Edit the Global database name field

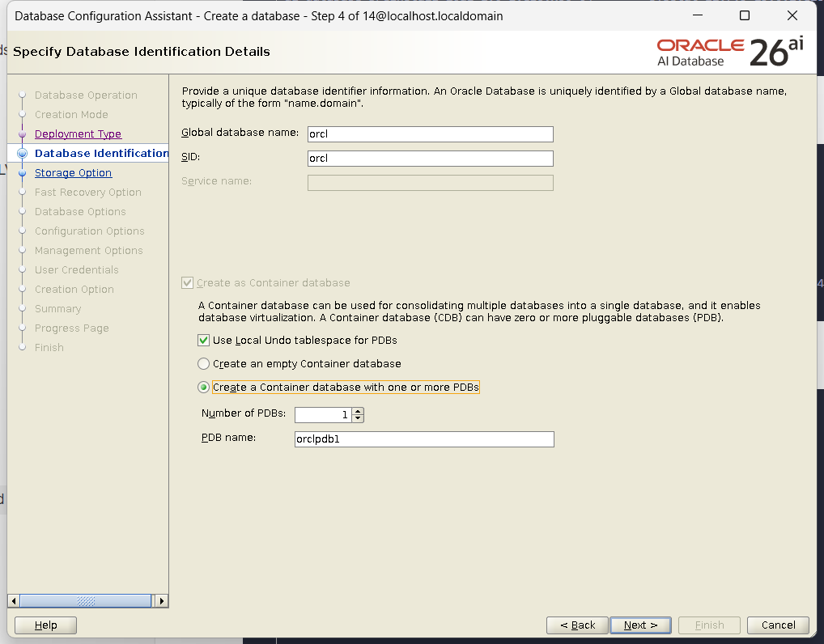point(431,134)
